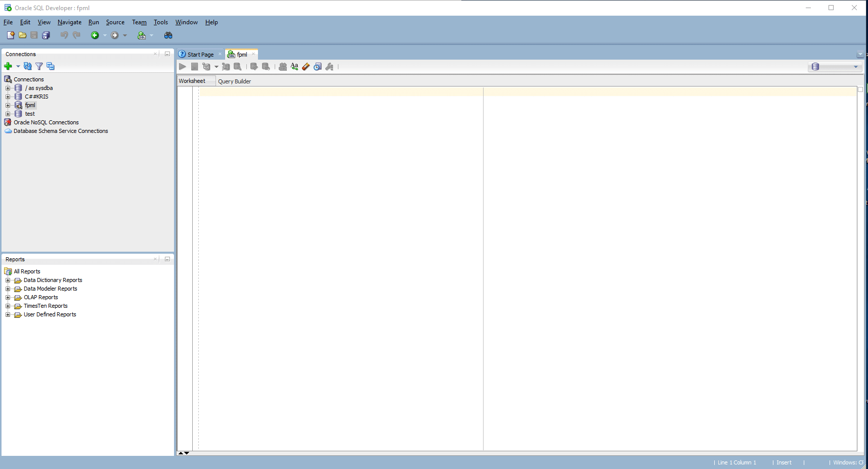Expand TimesTen Reports folder
Viewport: 868px width, 469px height.
point(8,306)
